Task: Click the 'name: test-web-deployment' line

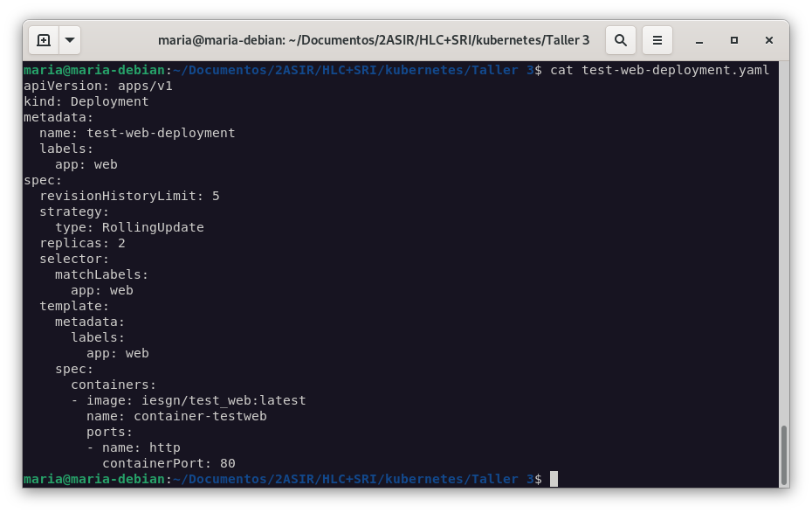Action: [x=137, y=133]
